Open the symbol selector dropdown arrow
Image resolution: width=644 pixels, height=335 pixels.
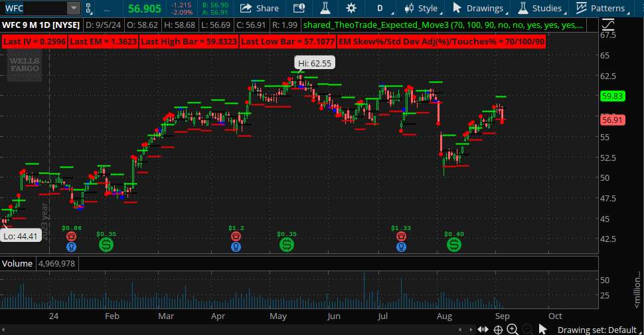point(74,8)
